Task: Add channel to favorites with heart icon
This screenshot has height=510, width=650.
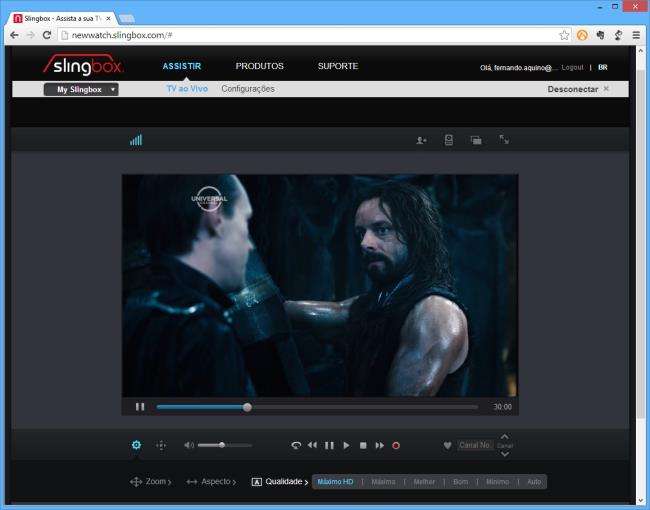Action: pos(447,445)
